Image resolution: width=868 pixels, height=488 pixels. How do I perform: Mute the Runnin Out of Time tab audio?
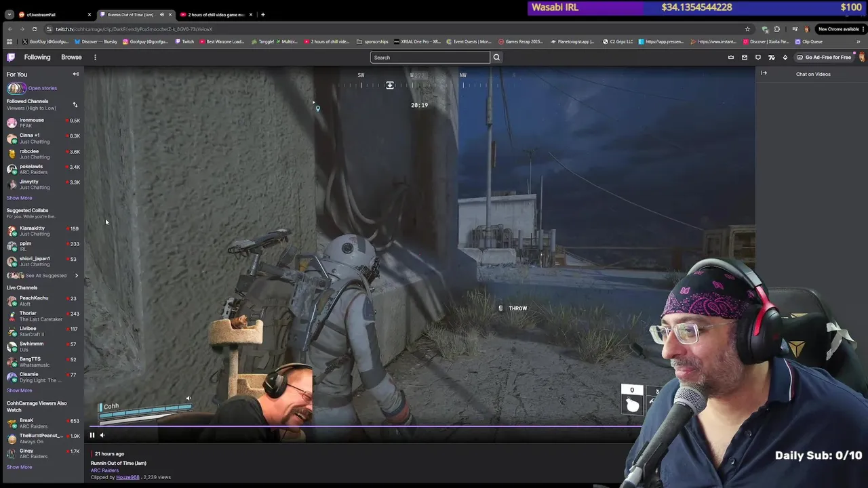pyautogui.click(x=161, y=14)
